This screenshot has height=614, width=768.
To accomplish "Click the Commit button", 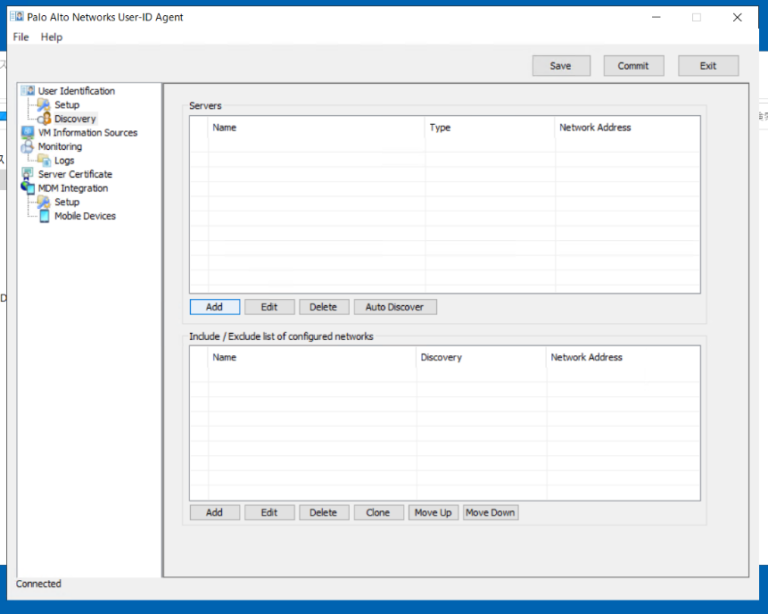I will coord(633,66).
